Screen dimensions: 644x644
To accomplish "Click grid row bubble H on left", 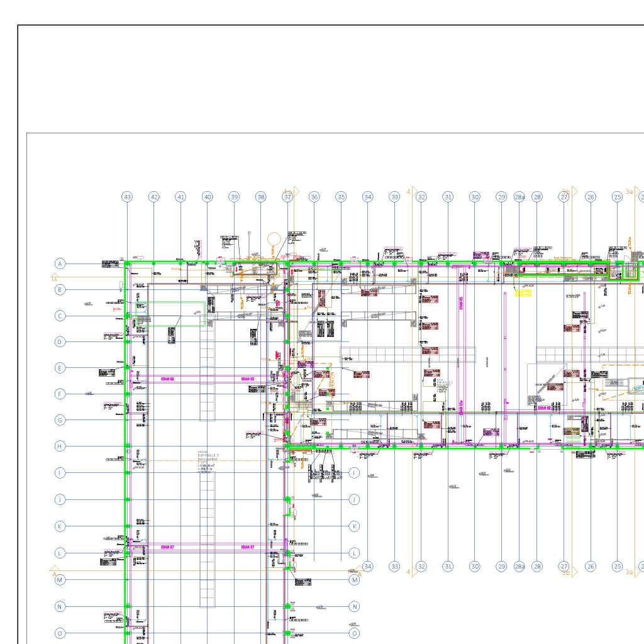I will [60, 447].
